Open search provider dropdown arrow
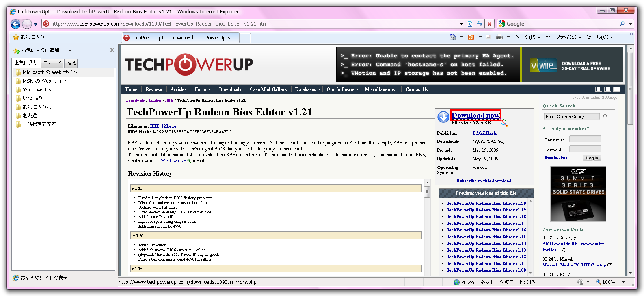The width and height of the screenshot is (644, 296). tap(630, 24)
